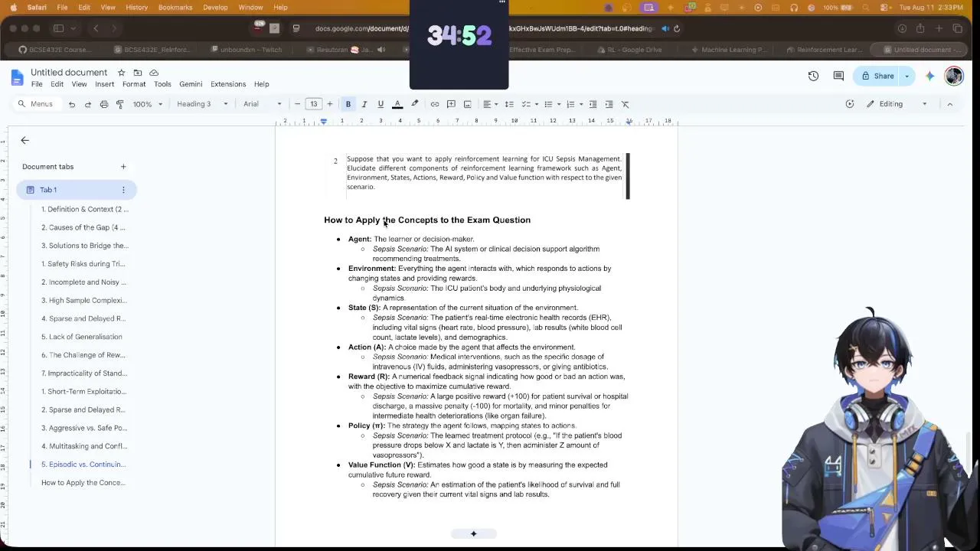Open the highlight color picker
This screenshot has width=980, height=551.
coord(415,104)
